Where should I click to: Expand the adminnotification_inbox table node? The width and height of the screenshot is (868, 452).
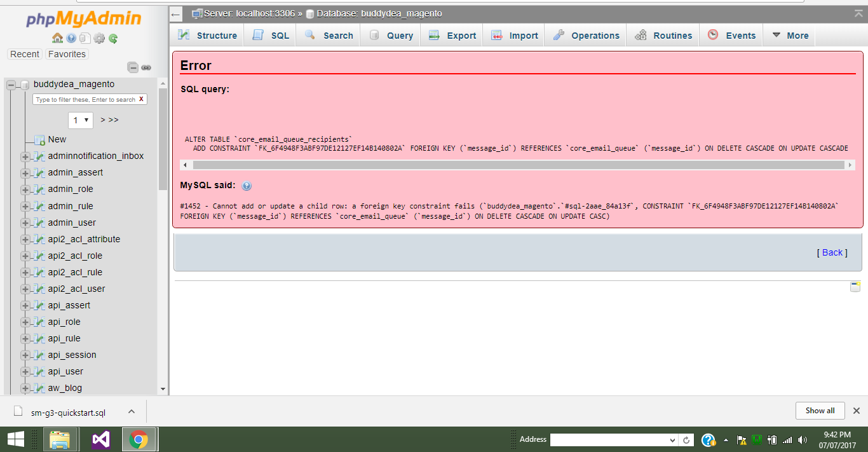[x=25, y=156]
